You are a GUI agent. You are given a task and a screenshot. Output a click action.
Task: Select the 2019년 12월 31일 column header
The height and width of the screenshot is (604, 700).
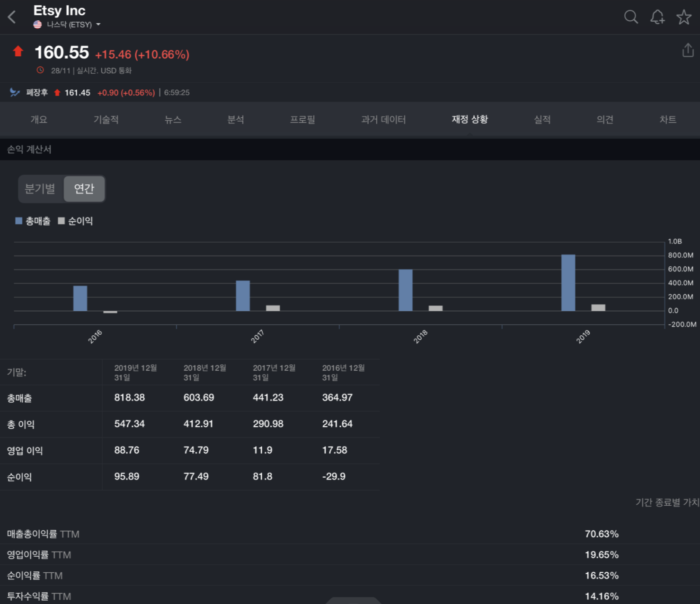[136, 373]
